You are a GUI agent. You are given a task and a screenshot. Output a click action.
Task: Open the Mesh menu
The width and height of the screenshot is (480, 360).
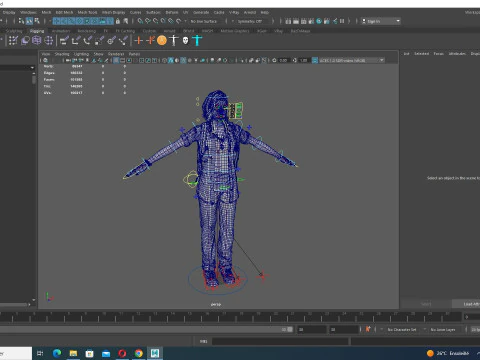tap(46, 12)
